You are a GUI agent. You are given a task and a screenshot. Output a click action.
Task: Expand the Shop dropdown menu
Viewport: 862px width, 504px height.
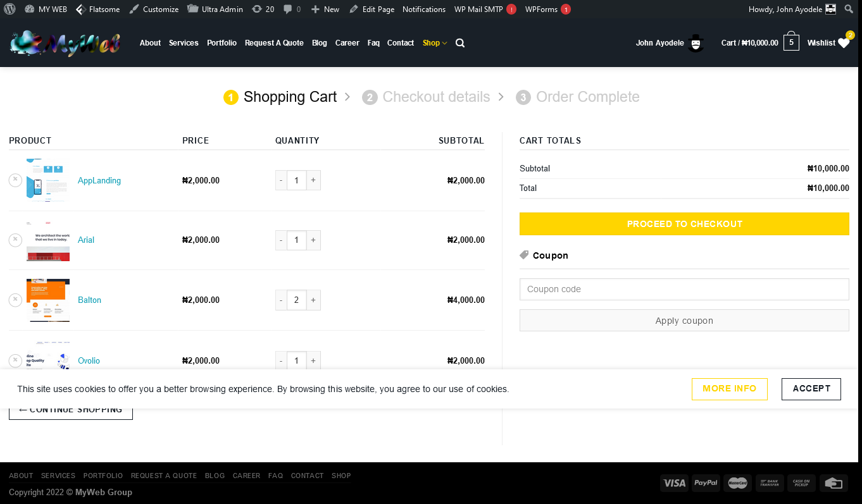click(435, 43)
